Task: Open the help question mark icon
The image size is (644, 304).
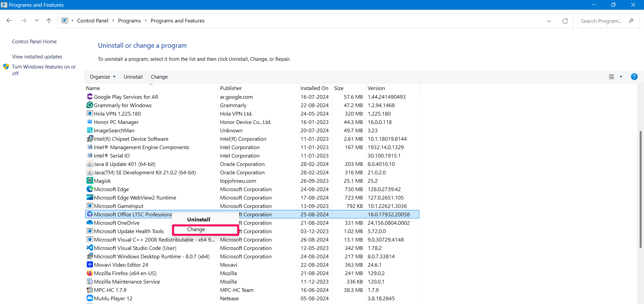Action: (634, 77)
